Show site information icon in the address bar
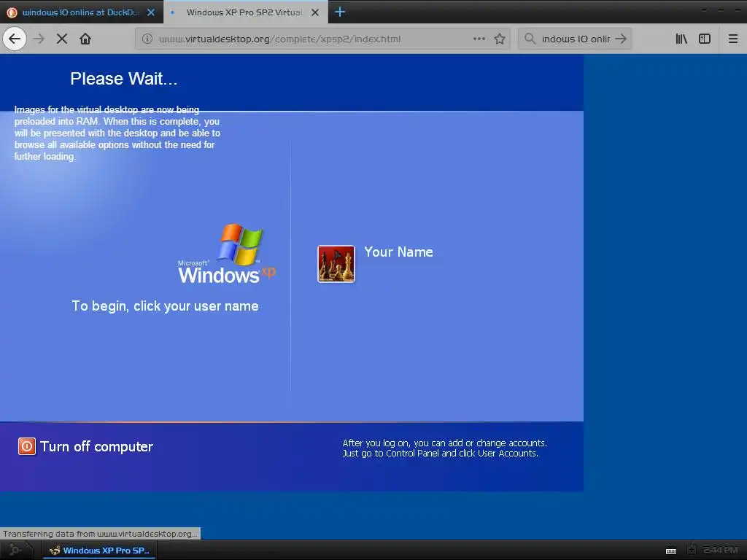 (x=147, y=39)
